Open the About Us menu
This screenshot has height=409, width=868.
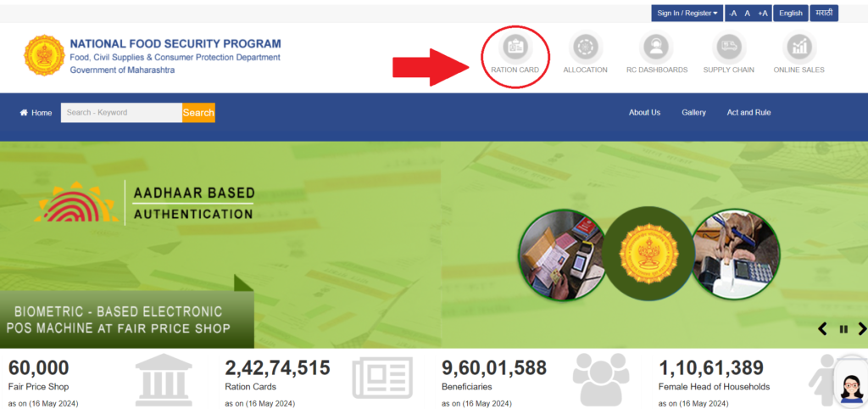(x=644, y=113)
